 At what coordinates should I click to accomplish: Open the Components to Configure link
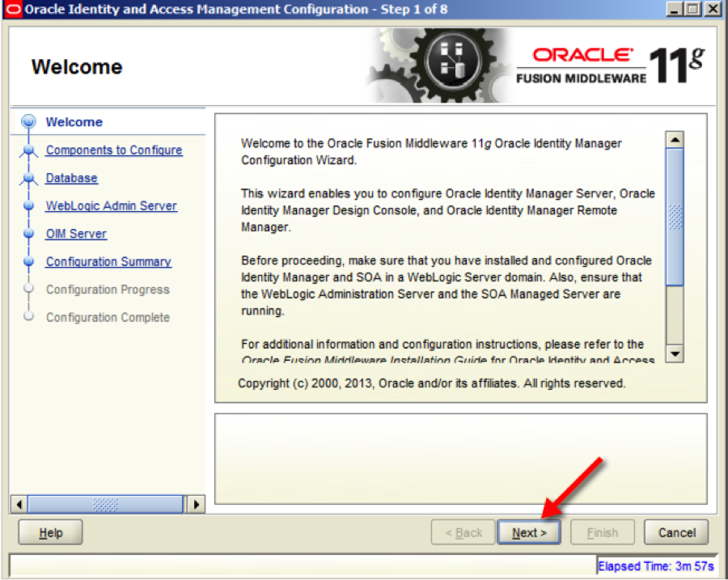(x=113, y=150)
